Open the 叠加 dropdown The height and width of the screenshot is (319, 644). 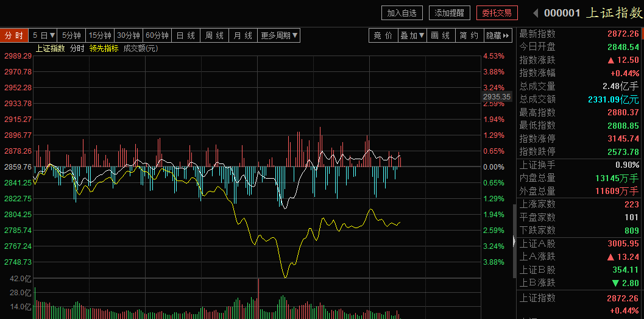click(412, 36)
